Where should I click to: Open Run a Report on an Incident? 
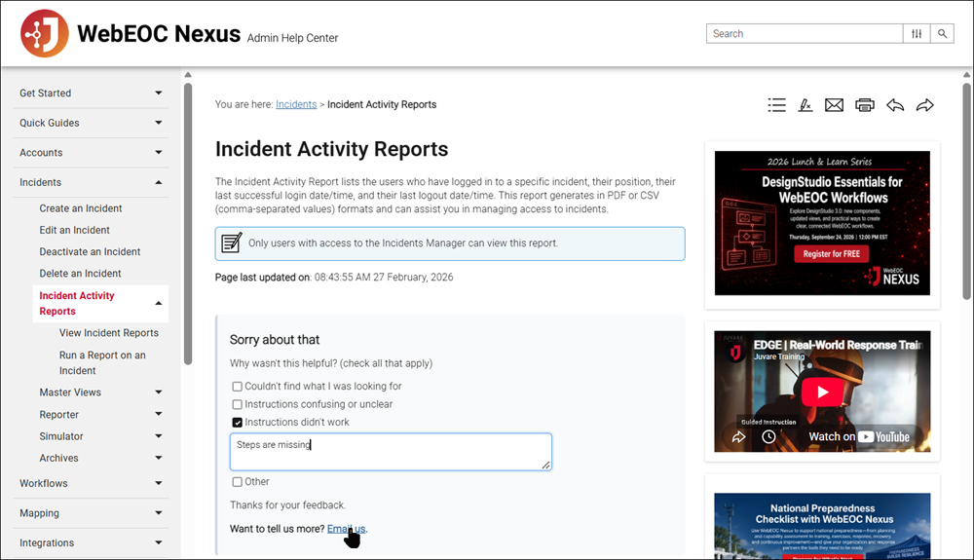[102, 362]
